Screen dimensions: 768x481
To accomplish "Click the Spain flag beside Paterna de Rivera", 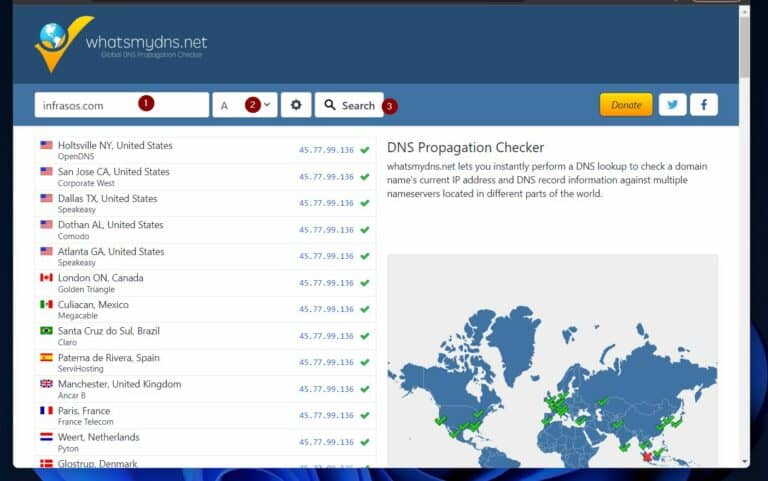I will [x=47, y=357].
